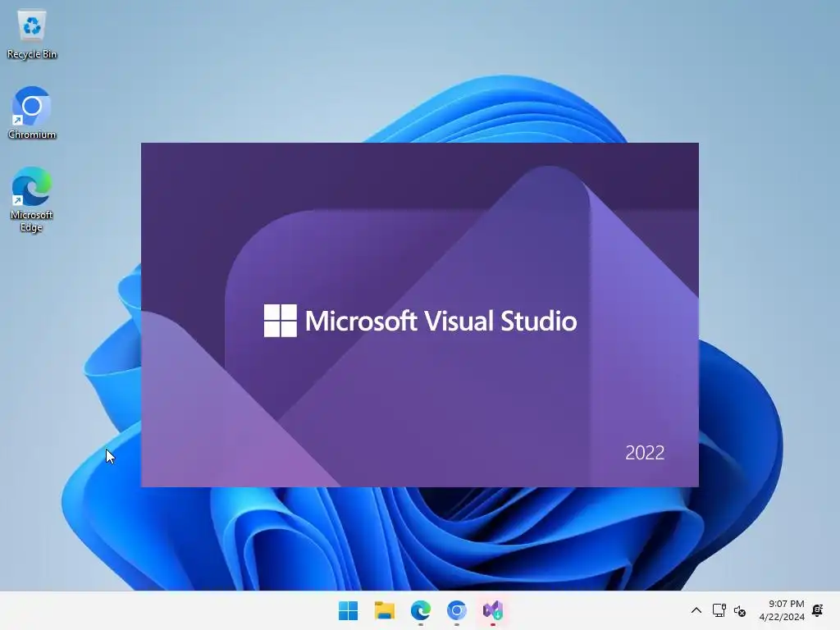
Task: Switch to Chromium in the taskbar
Action: (x=457, y=610)
